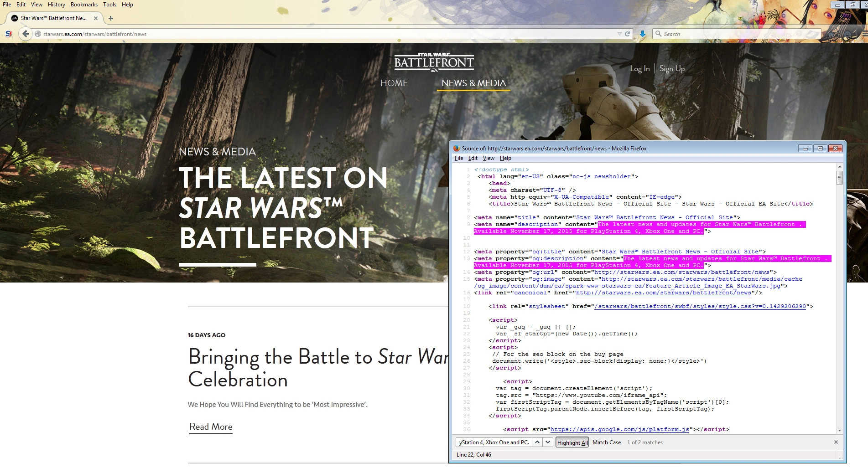Click Sign Up on the Battlefront page
The height and width of the screenshot is (473, 868).
point(672,69)
